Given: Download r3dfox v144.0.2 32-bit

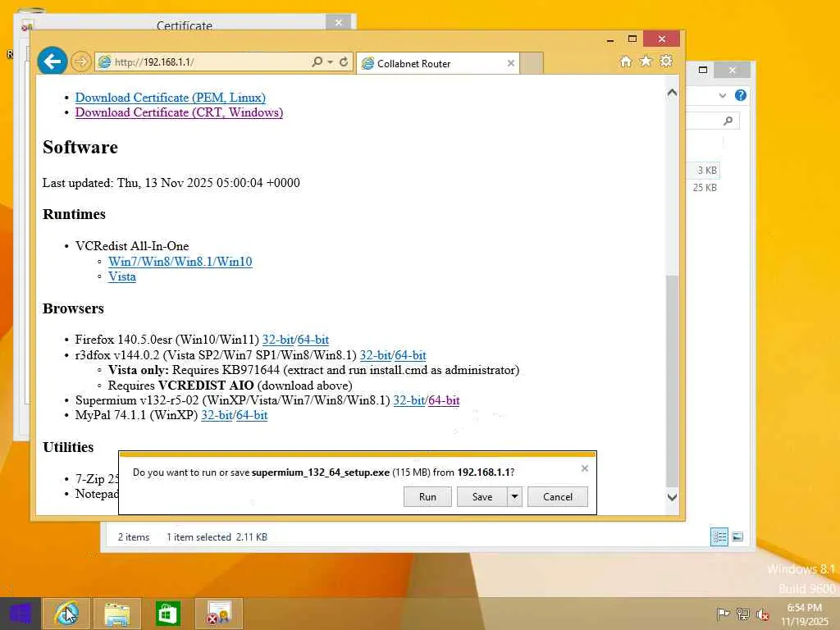Looking at the screenshot, I should click(x=375, y=355).
